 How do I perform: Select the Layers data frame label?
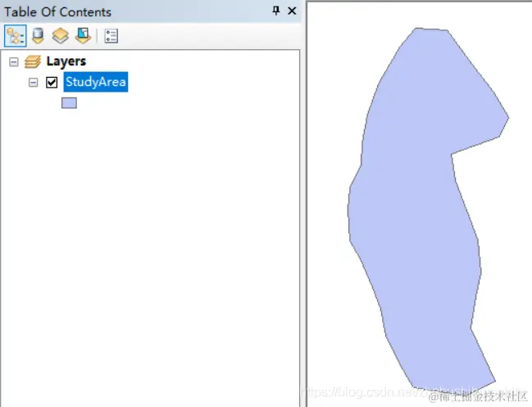66,61
